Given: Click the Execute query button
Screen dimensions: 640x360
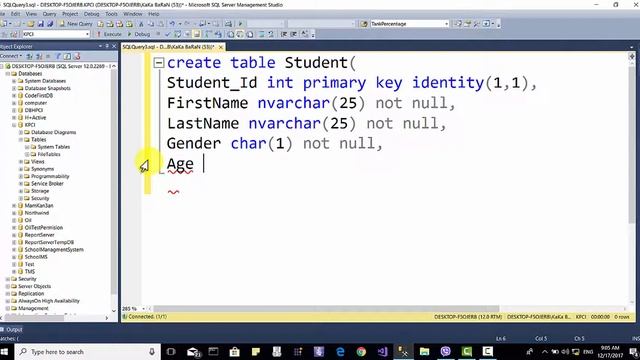Looking at the screenshot, I should tap(108, 34).
